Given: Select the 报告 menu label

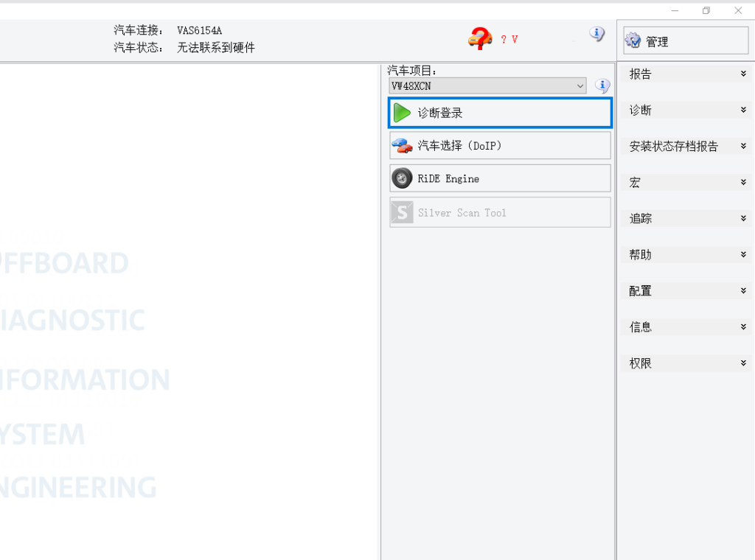Looking at the screenshot, I should [641, 74].
